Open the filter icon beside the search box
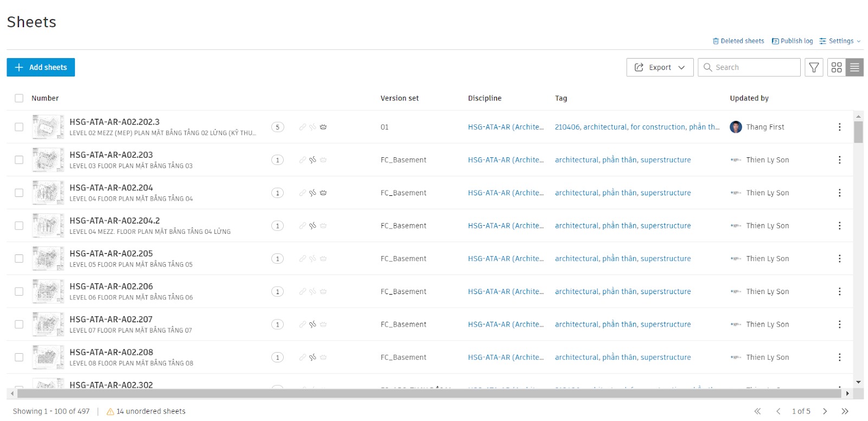Screen dimensions: 868x421 coord(814,67)
